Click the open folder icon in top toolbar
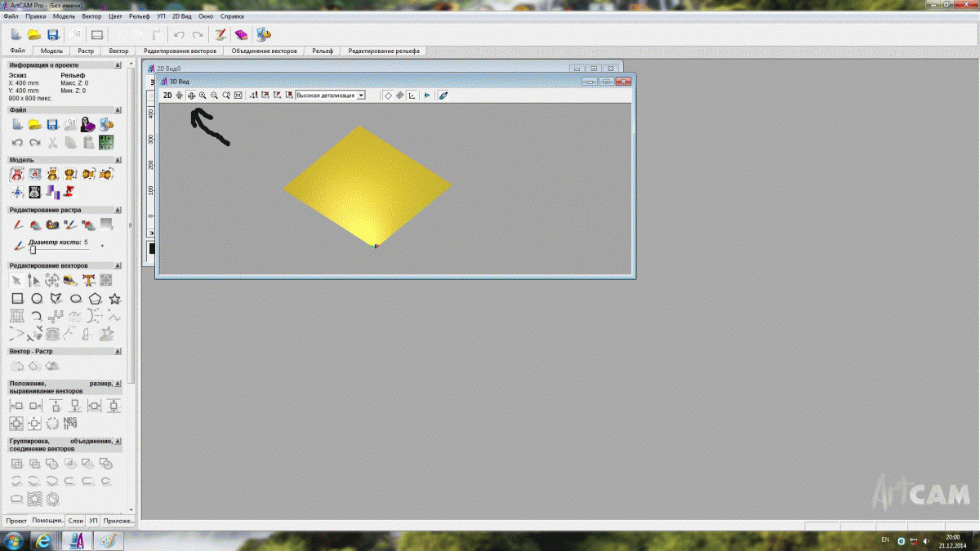 [x=34, y=35]
